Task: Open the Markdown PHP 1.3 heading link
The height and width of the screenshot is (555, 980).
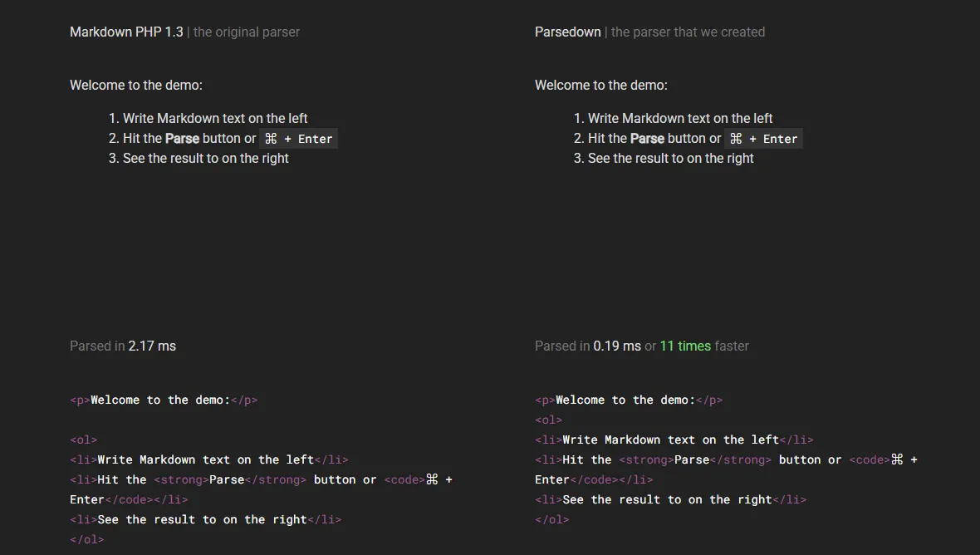Action: 126,32
